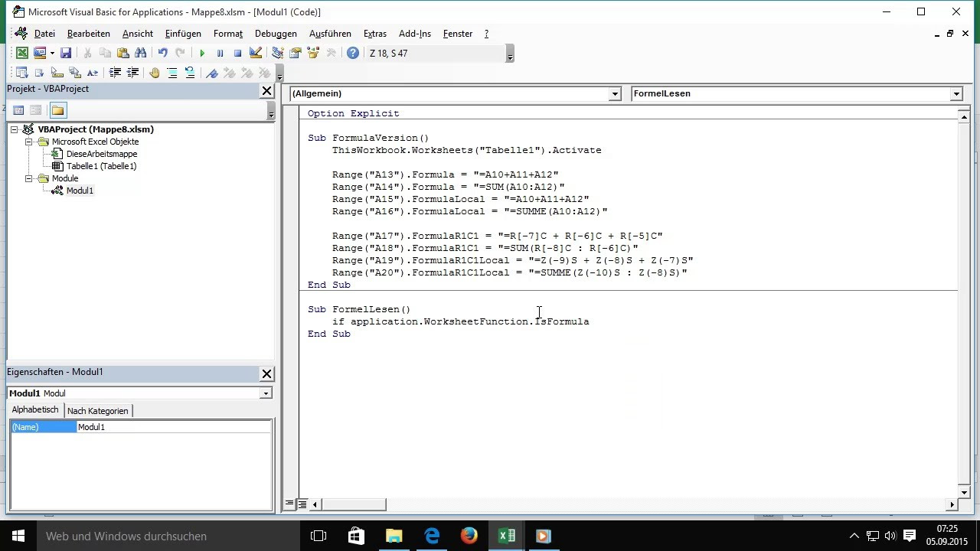980x551 pixels.
Task: Open the Project Explorer icon
Action: tap(277, 53)
